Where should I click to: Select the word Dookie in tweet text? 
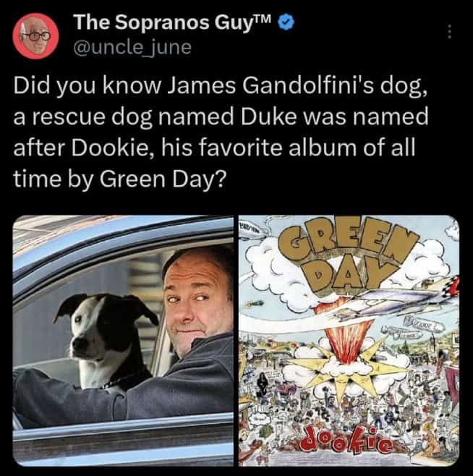(x=113, y=148)
